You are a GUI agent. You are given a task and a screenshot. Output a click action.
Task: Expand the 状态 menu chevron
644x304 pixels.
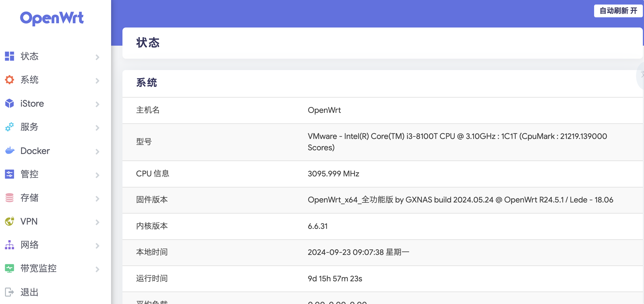click(98, 57)
